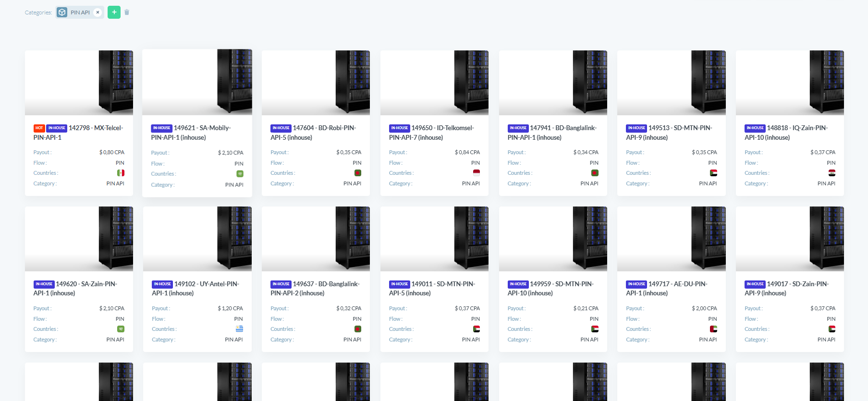
Task: Click IN-HOUSE badge on offer 149102
Action: (162, 284)
